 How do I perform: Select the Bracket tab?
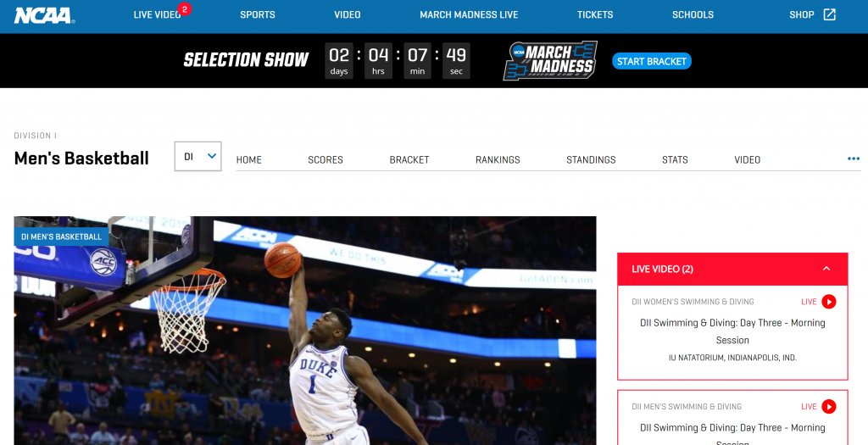pyautogui.click(x=409, y=160)
